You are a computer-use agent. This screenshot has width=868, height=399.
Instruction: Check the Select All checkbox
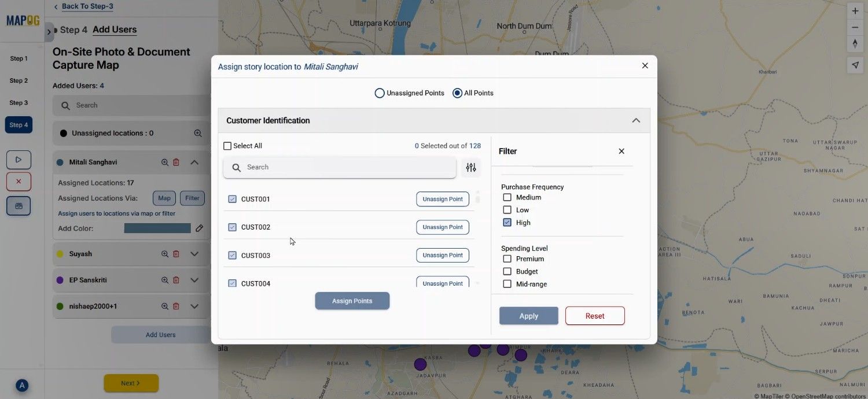(x=227, y=146)
